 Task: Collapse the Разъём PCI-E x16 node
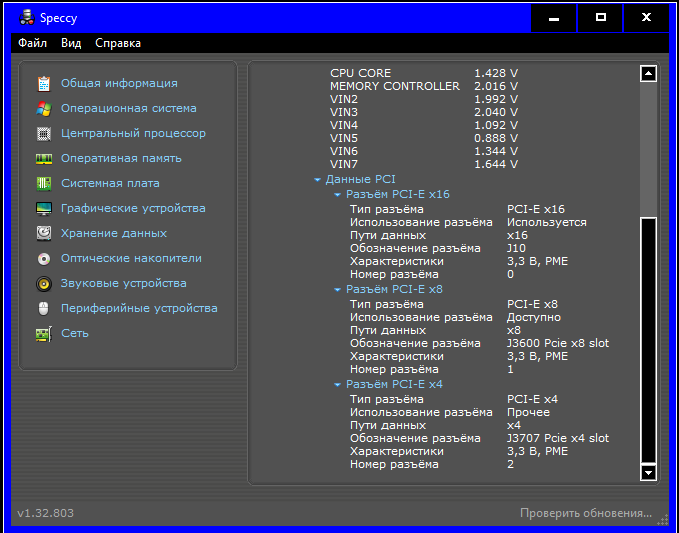tap(337, 195)
